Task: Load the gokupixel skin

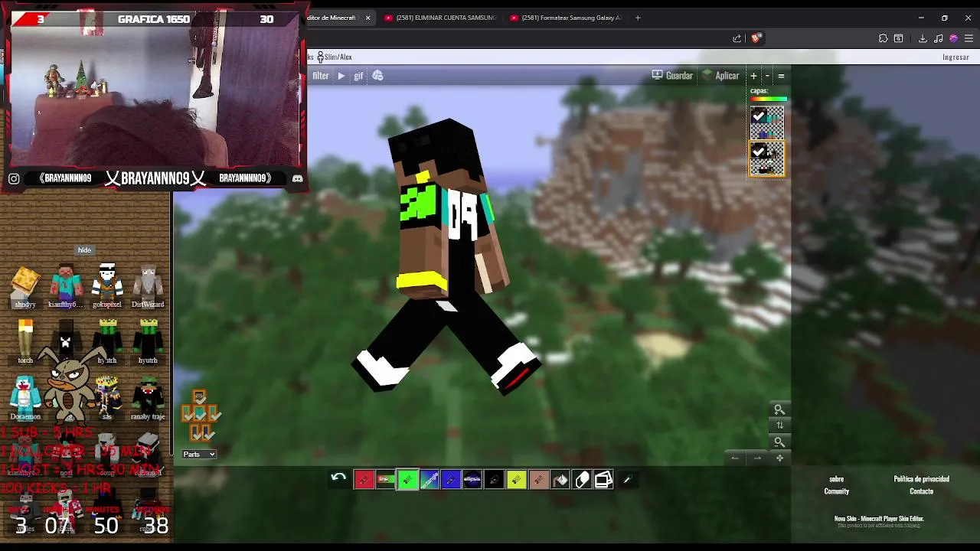Action: click(107, 287)
